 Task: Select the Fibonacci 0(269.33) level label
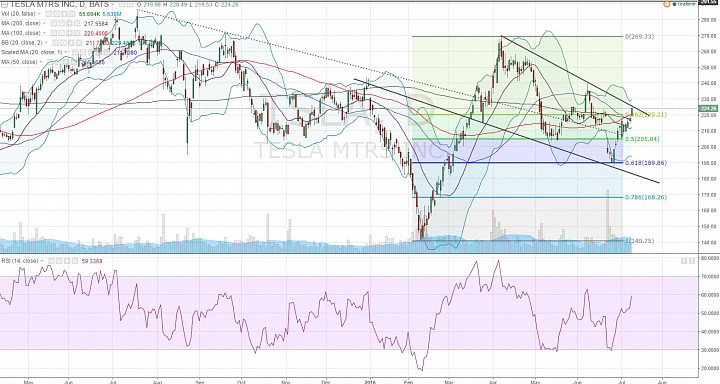tap(640, 36)
